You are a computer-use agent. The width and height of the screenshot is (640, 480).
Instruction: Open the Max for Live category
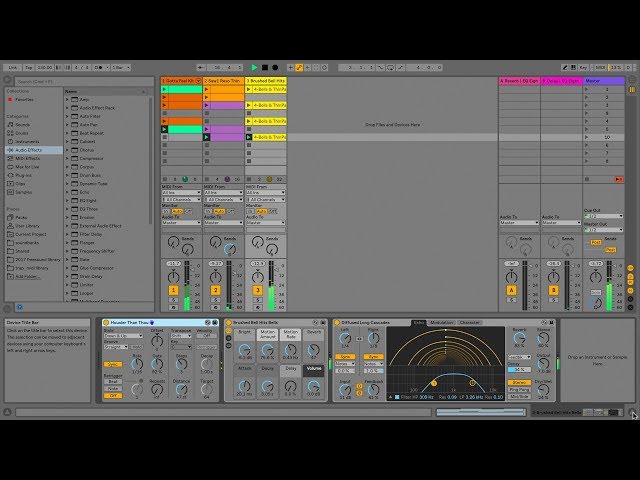tap(27, 167)
